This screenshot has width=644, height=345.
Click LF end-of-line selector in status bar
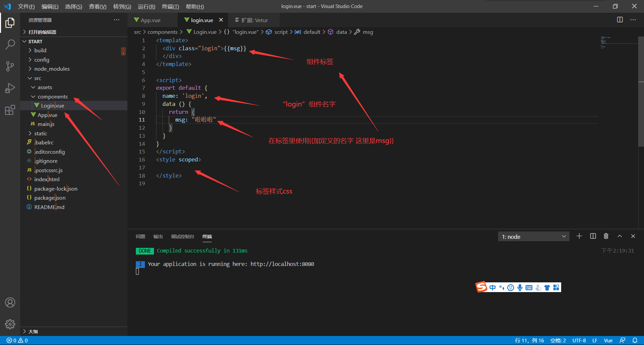595,340
